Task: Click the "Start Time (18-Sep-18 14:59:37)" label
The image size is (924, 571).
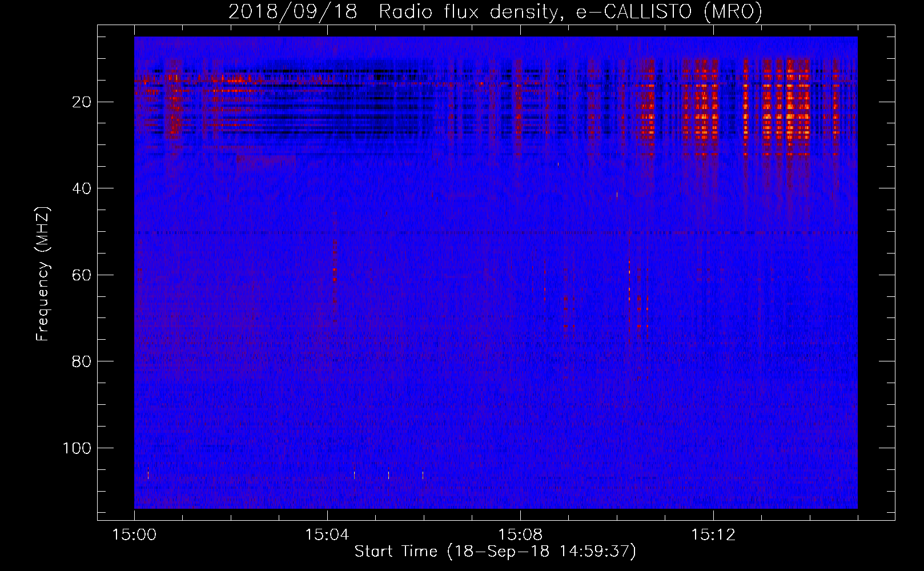Action: pyautogui.click(x=495, y=552)
